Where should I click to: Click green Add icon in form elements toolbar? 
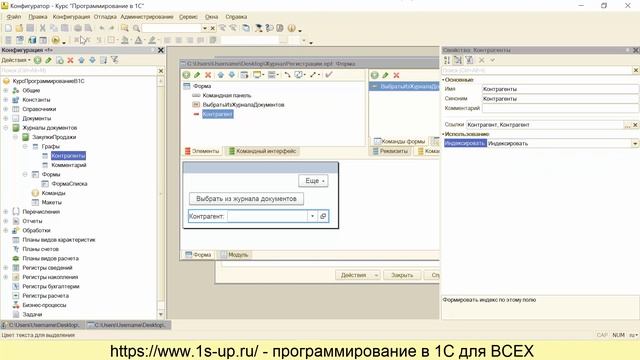tap(186, 75)
